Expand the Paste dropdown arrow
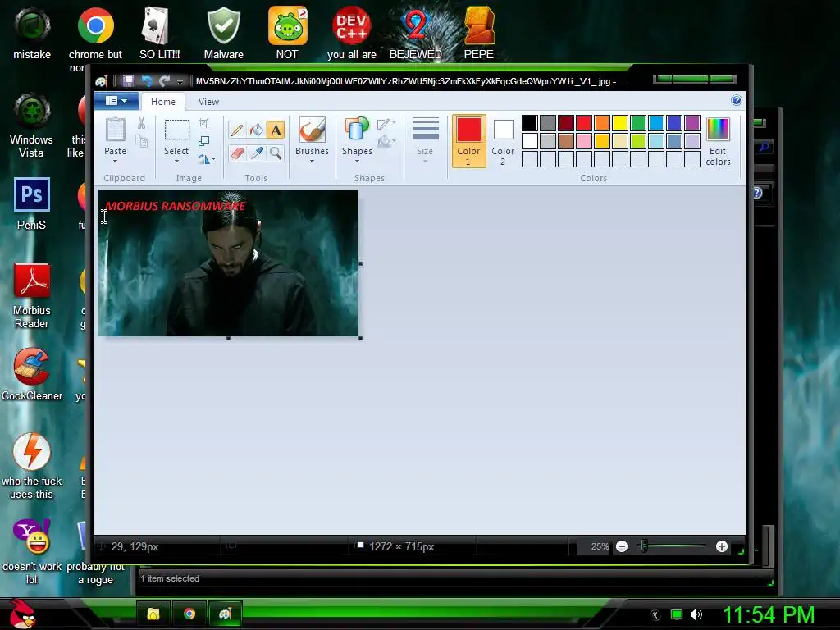840x630 pixels. point(115,162)
